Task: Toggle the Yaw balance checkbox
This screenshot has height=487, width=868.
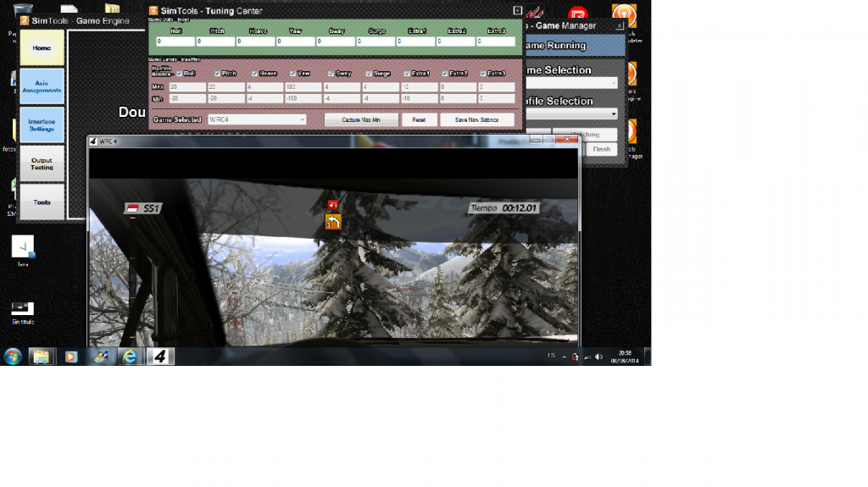Action: [292, 74]
